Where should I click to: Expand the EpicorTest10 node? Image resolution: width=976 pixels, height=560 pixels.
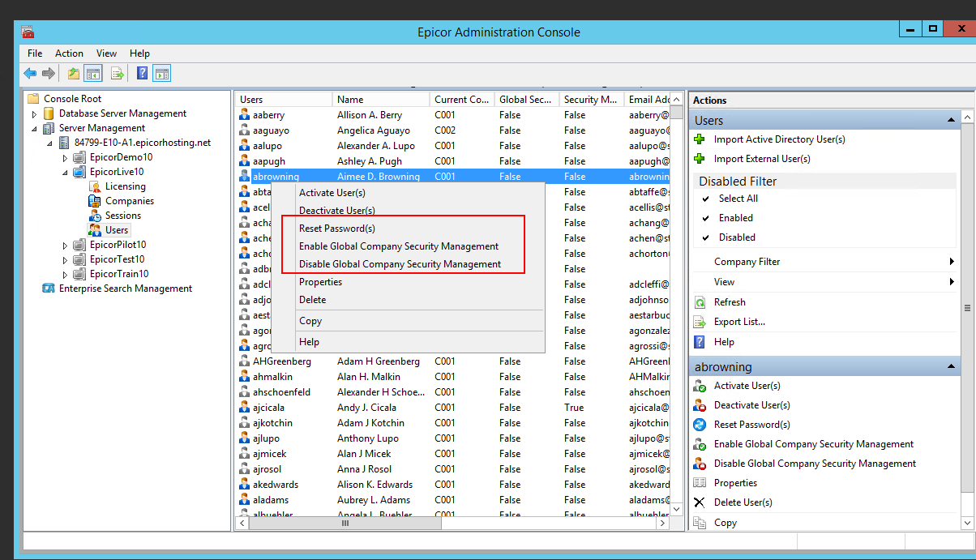click(66, 259)
